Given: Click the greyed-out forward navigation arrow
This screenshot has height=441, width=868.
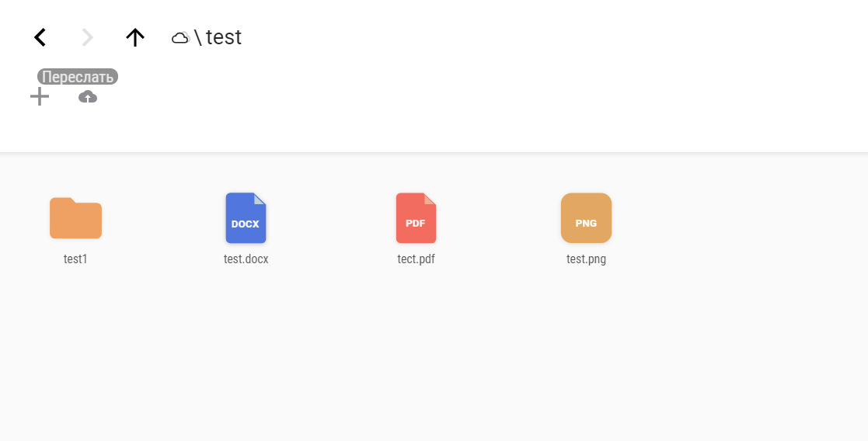Looking at the screenshot, I should [88, 37].
